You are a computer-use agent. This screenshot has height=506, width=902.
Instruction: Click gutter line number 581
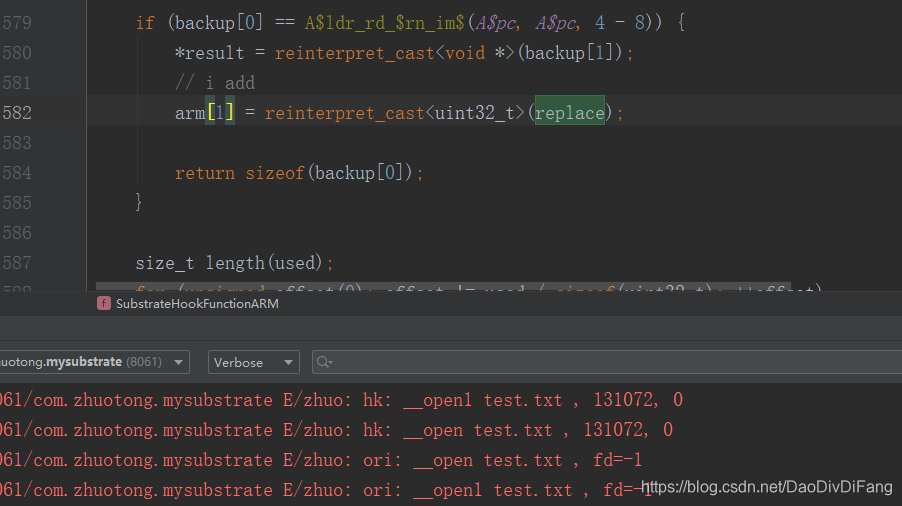click(17, 83)
